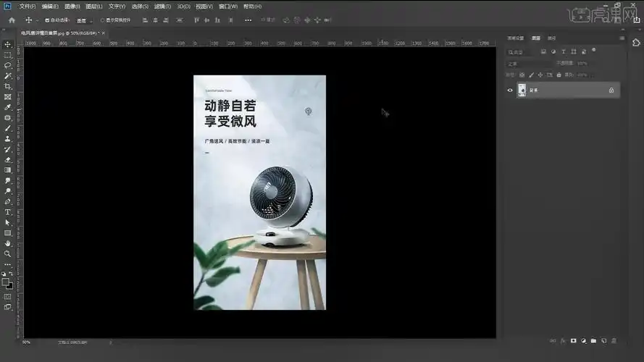
Task: Open the layer filter kind dropdown
Action: coord(521,52)
